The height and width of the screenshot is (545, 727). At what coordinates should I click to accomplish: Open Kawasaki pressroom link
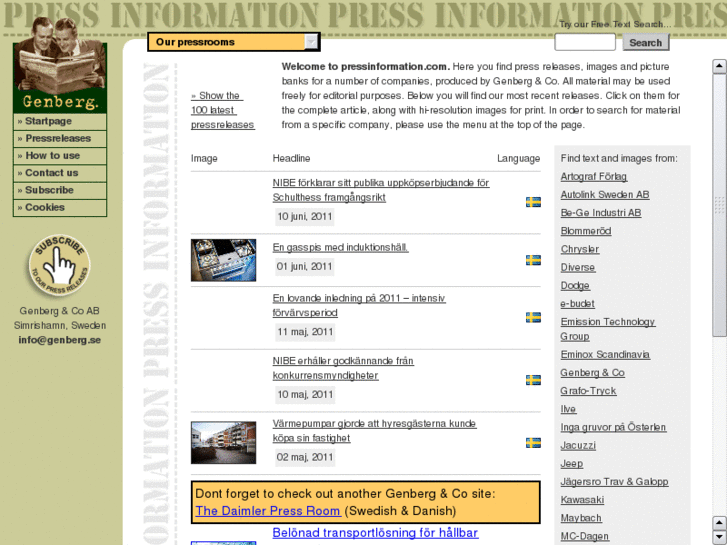click(x=582, y=500)
